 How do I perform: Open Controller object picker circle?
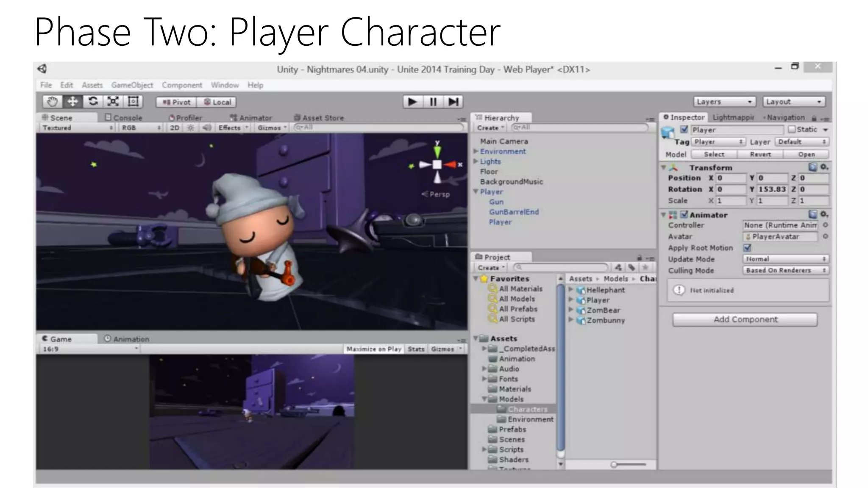coord(825,225)
